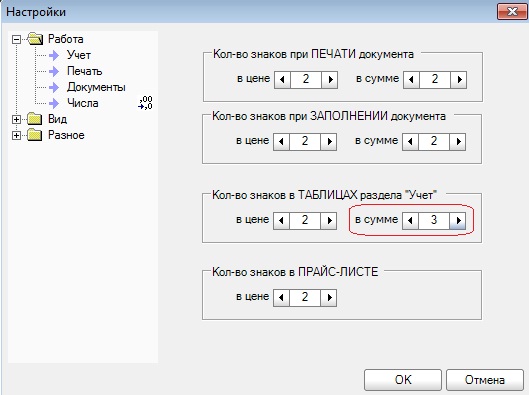Increase ТАБЛИЦАХ в цене value
The height and width of the screenshot is (395, 529).
(329, 221)
